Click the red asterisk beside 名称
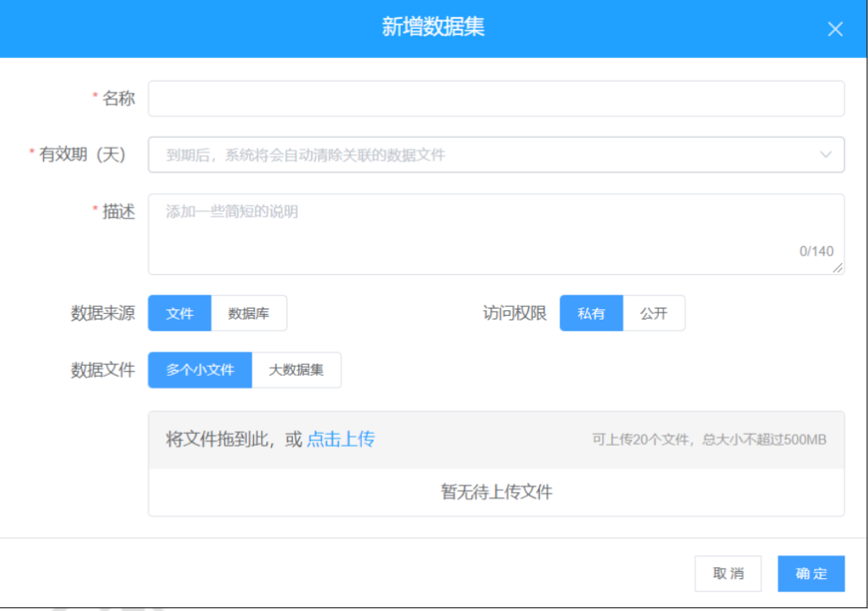The width and height of the screenshot is (868, 611). 96,96
